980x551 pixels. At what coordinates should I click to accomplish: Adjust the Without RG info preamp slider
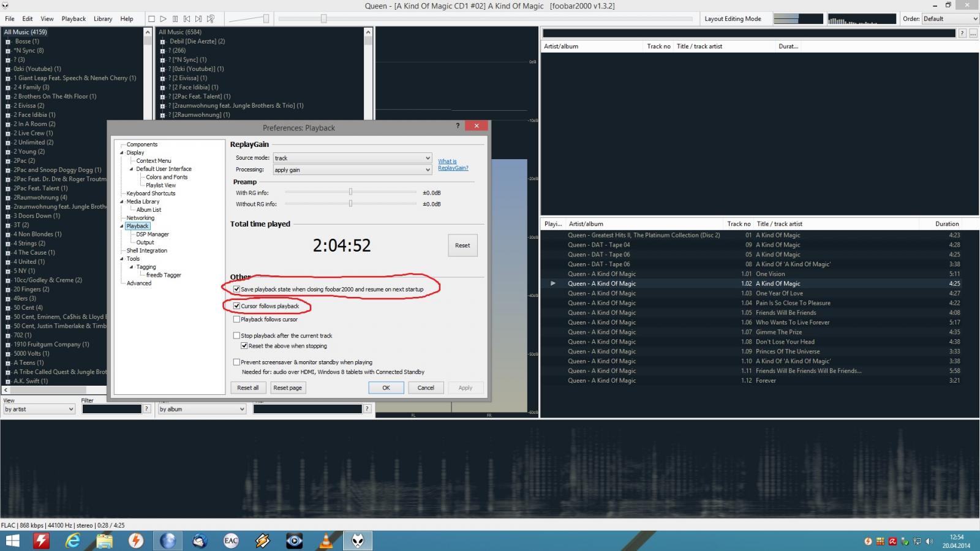(350, 204)
